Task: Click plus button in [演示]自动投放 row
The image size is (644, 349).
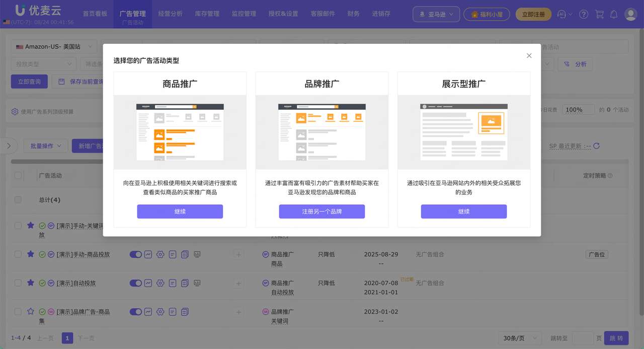Action: 238,284
